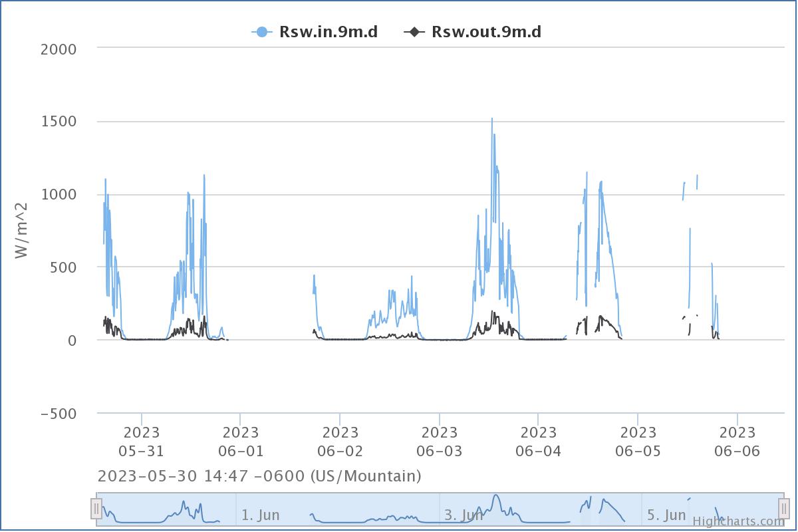Toggle the Rsw.in.9m.d series legend label
Image resolution: width=798 pixels, height=532 pixels.
[x=329, y=31]
